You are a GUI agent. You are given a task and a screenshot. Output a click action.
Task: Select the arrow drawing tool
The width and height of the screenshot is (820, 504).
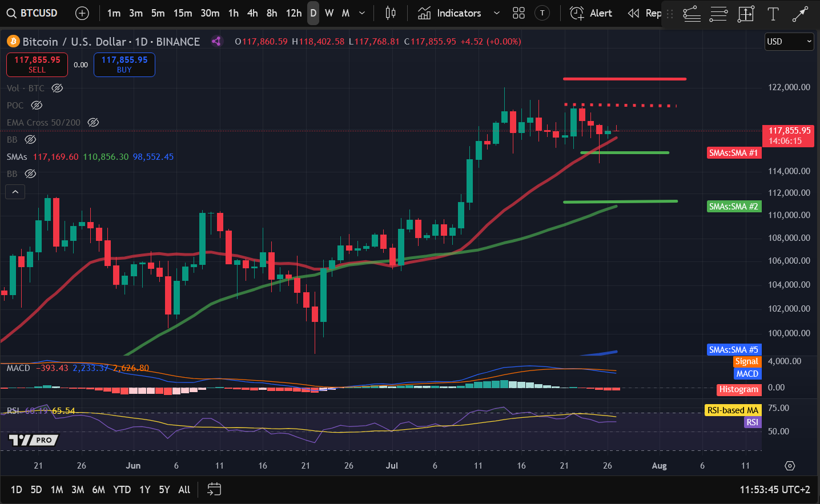800,14
